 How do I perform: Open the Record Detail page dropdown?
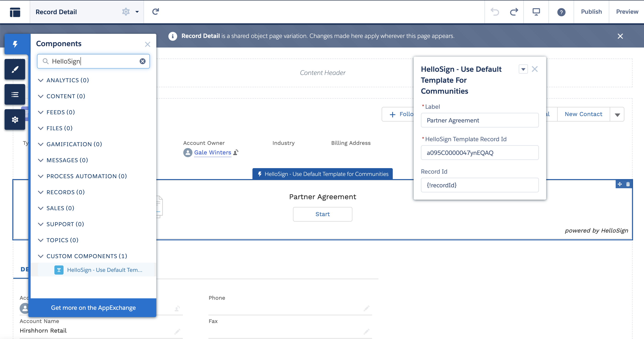(x=137, y=12)
